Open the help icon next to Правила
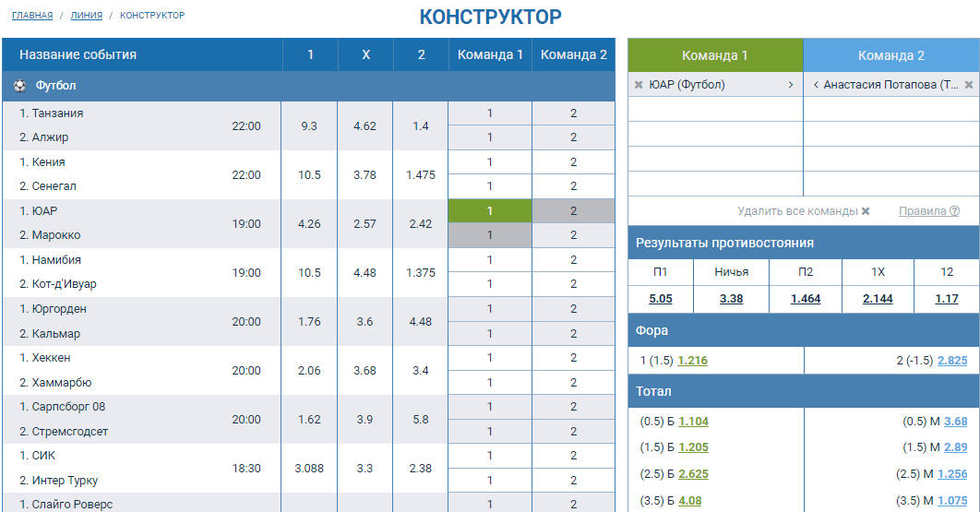This screenshot has height=512, width=980. 954,211
